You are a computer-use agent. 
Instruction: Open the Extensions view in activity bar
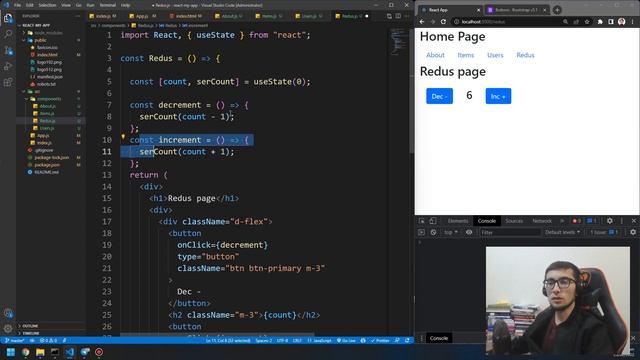(x=8, y=82)
